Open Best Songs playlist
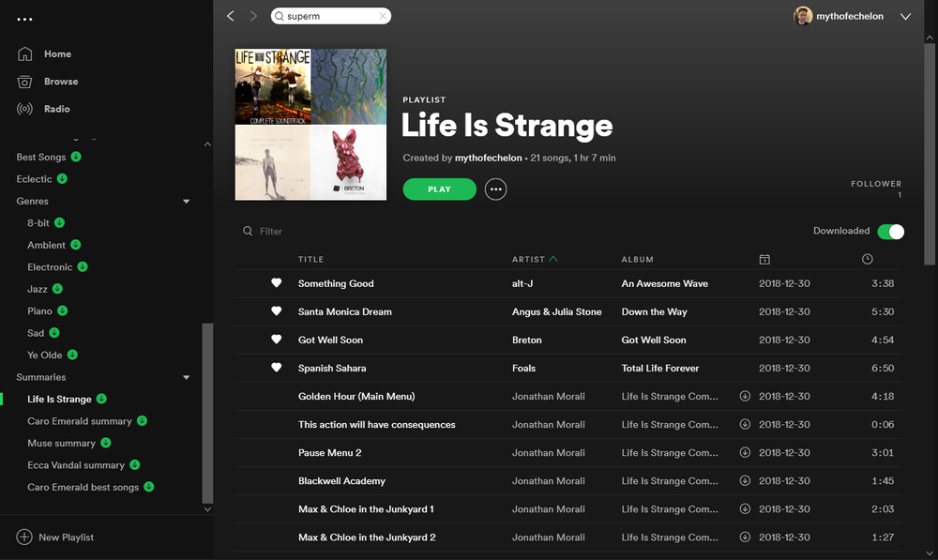The height and width of the screenshot is (560, 938). (x=40, y=157)
